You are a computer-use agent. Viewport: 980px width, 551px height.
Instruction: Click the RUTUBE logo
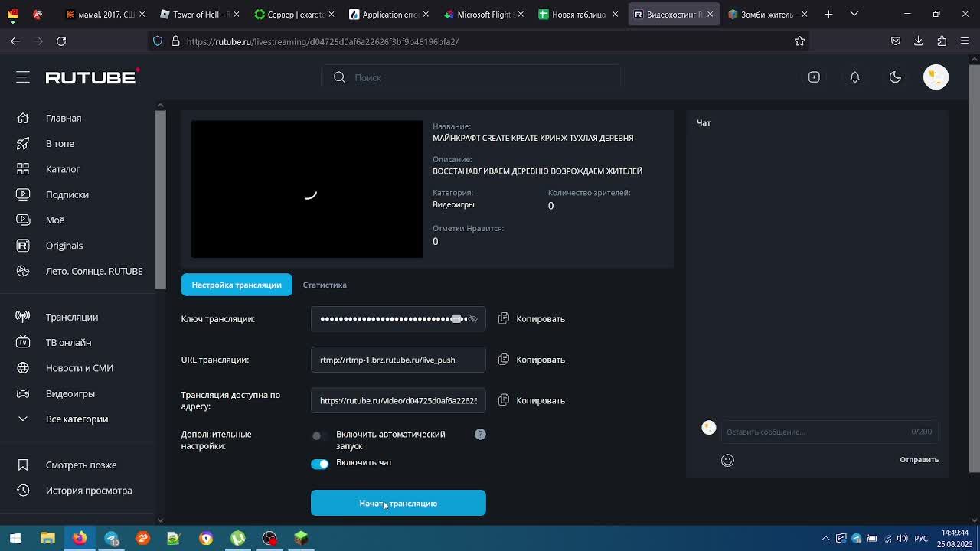click(x=92, y=77)
